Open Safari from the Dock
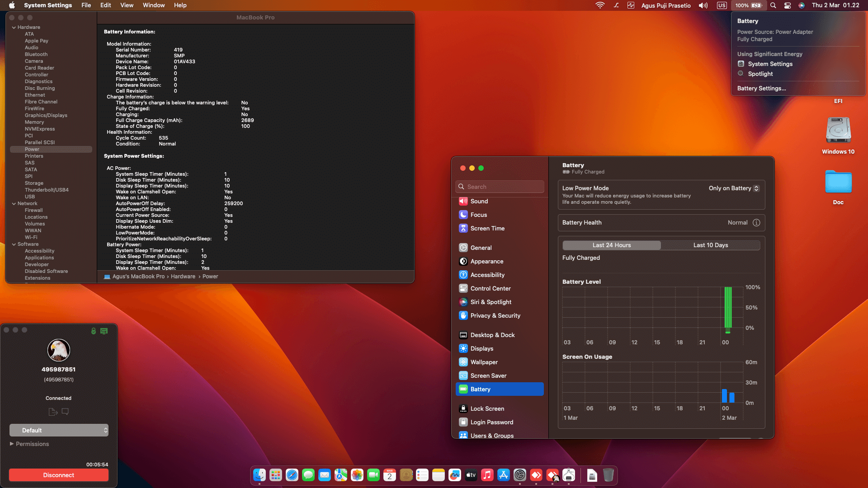The image size is (868, 488). click(x=292, y=475)
